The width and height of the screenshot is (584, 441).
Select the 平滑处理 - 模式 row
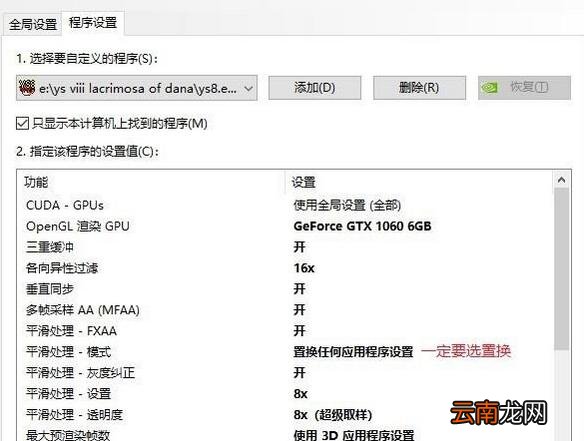[x=285, y=352]
